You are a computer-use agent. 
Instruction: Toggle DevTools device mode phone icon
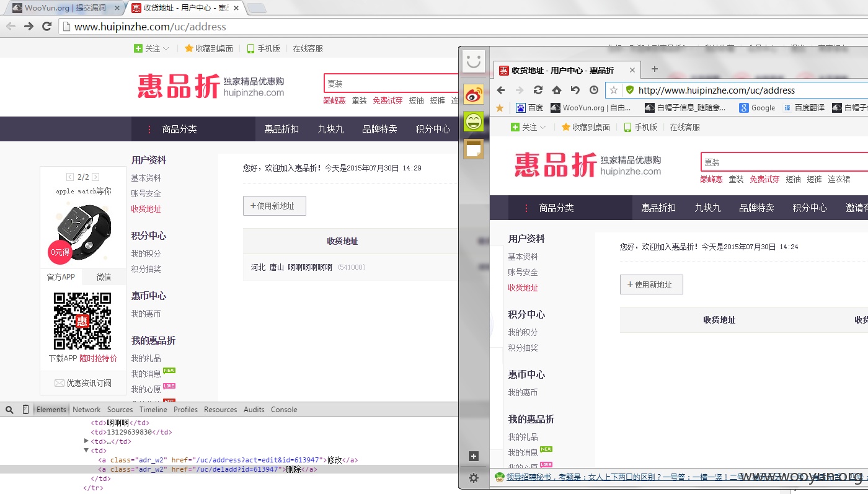25,410
